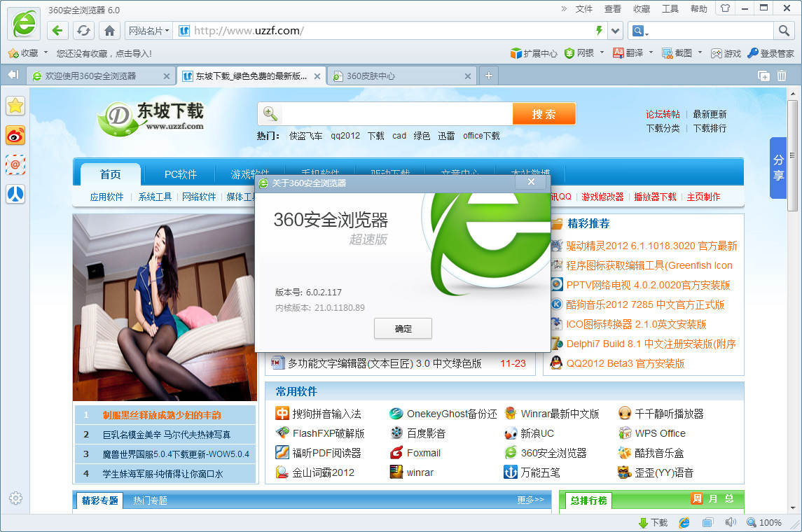Open sidebar settings gear icon
The height and width of the screenshot is (532, 802).
(15, 498)
